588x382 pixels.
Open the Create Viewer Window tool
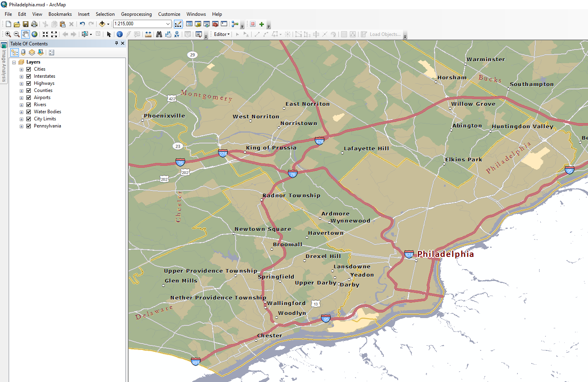click(199, 34)
